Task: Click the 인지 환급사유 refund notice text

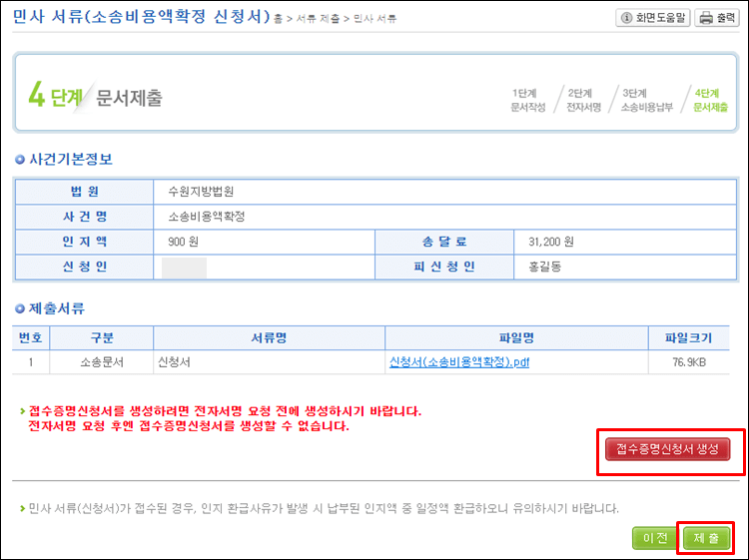Action: [324, 508]
